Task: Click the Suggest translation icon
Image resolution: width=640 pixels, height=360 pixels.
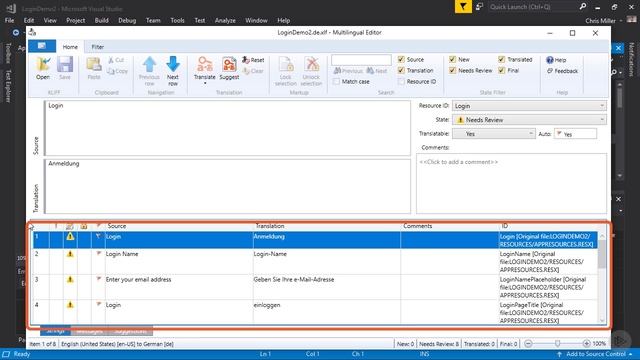Action: click(229, 64)
